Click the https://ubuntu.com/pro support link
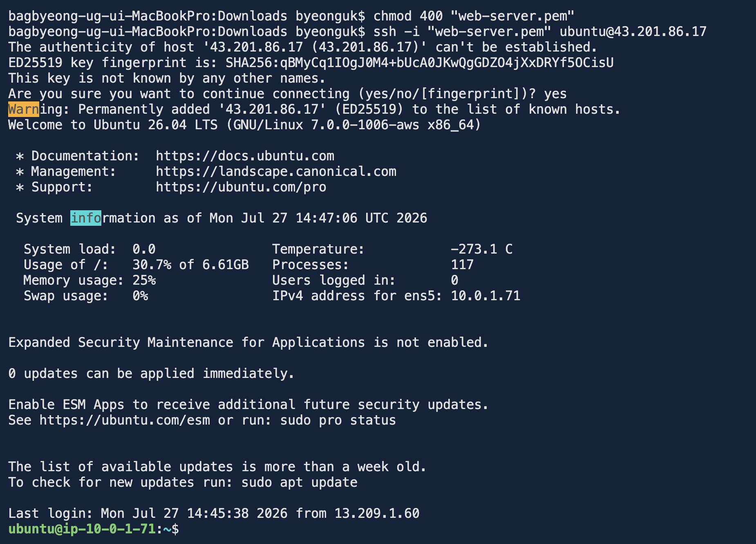This screenshot has width=756, height=544. (x=241, y=187)
